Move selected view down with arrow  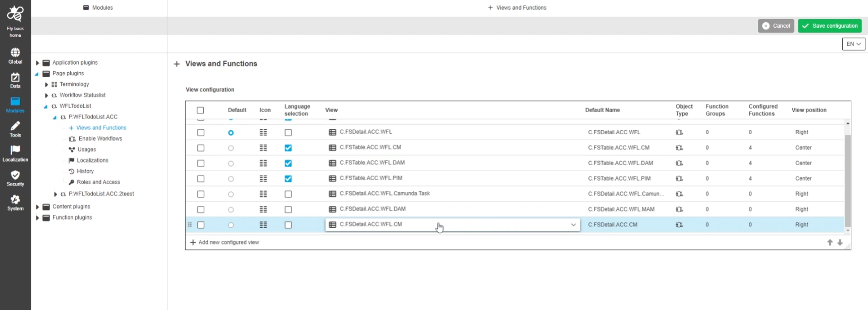pos(840,242)
